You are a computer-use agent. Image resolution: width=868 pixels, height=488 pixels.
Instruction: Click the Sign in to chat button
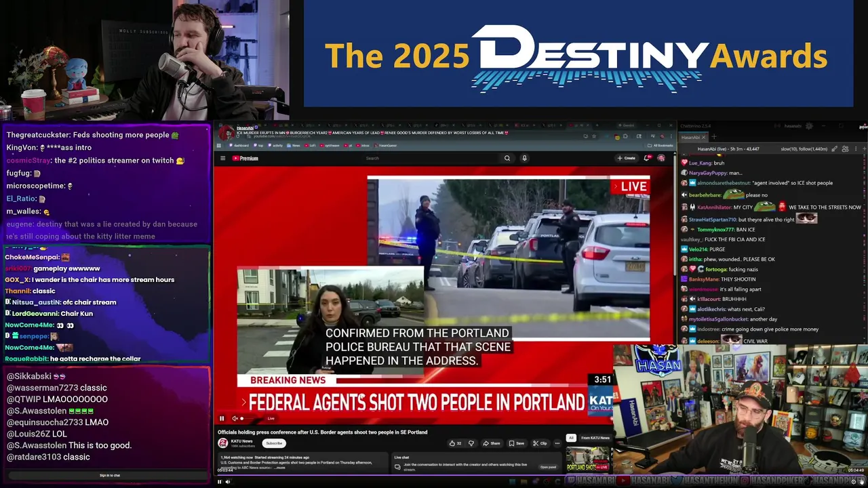click(x=109, y=475)
